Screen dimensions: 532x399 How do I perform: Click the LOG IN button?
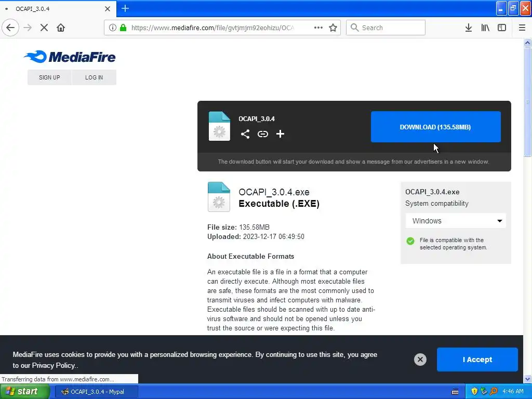pos(94,77)
